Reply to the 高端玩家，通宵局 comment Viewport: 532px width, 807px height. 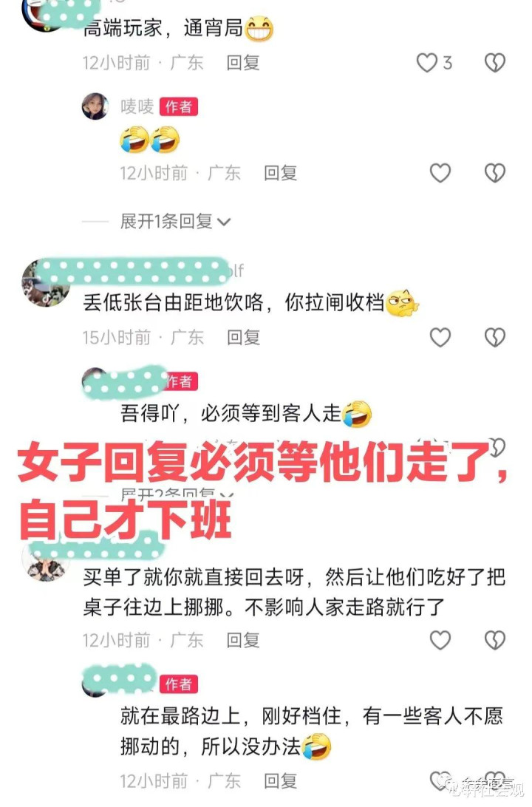coord(243,63)
